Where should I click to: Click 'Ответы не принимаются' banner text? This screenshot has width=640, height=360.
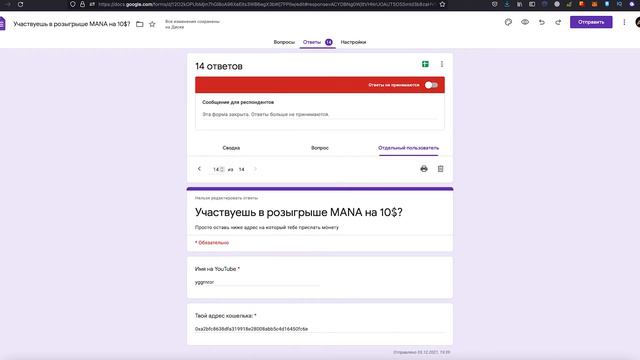393,85
